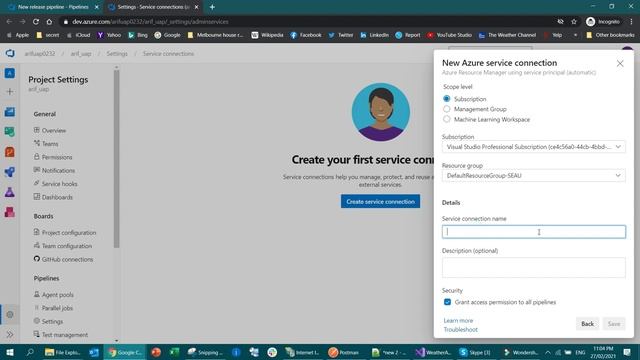Toggle Grant access permission to all pipelines
Viewport: 640px width, 360px height.
coord(447,302)
